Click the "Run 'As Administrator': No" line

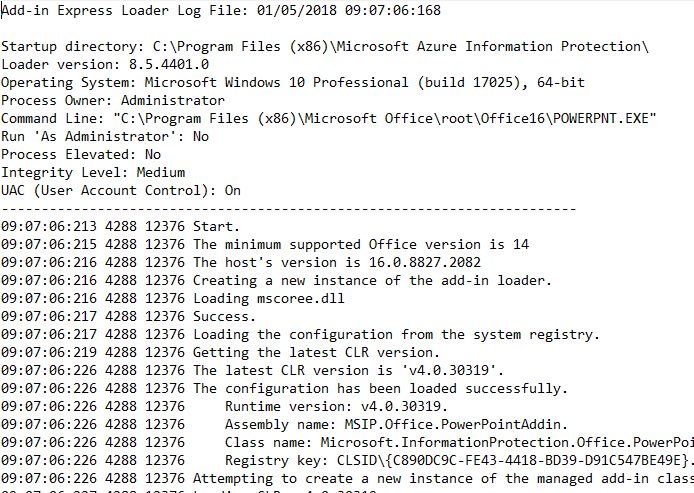(105, 136)
